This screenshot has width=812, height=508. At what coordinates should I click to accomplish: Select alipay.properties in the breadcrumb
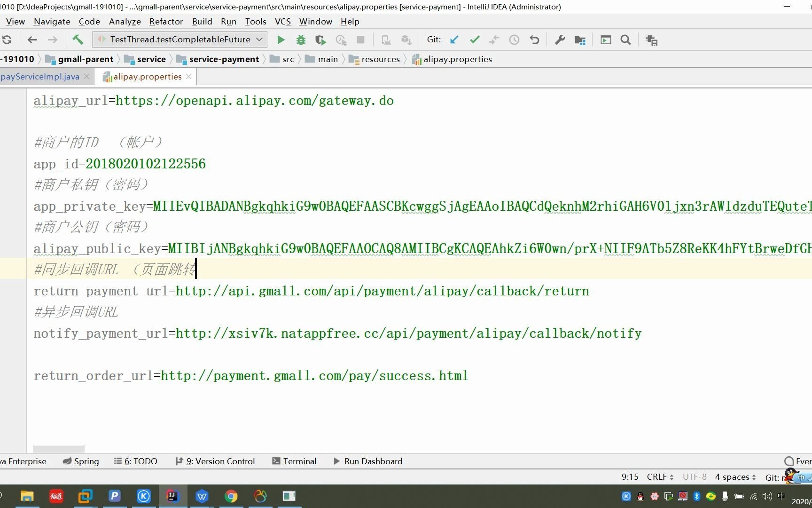[452, 59]
